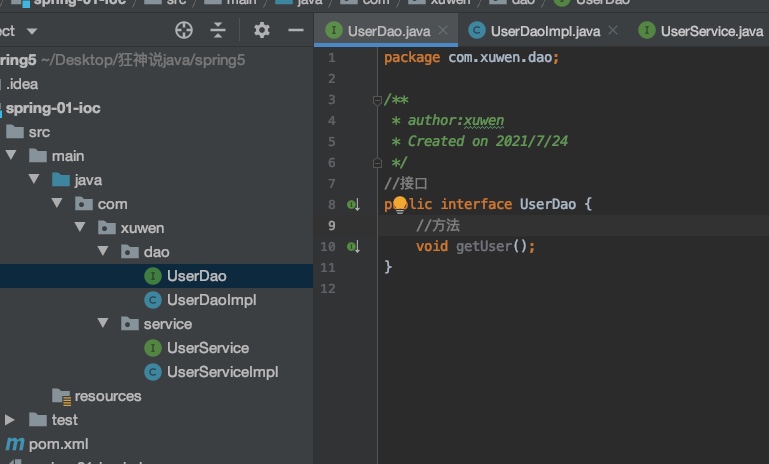Hide the project tool window
The height and width of the screenshot is (464, 769).
coord(295,31)
